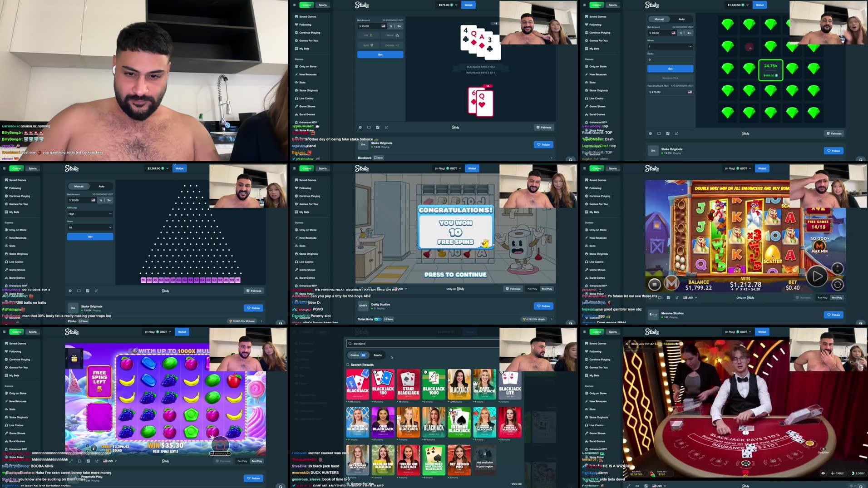Double bet with 2× in Plinko panel

tap(109, 200)
